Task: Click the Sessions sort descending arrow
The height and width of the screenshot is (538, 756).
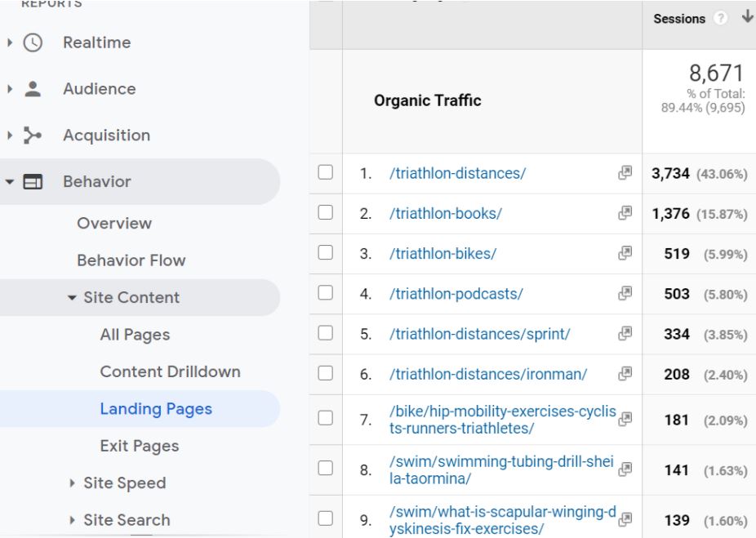Action: click(747, 17)
